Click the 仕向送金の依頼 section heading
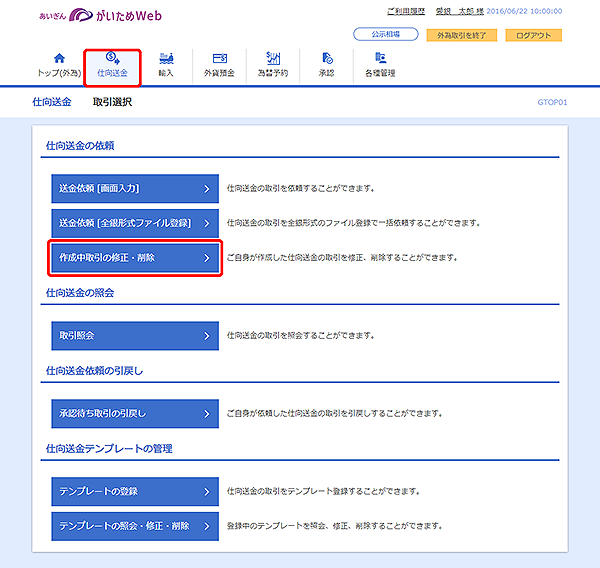Image resolution: width=600 pixels, height=568 pixels. click(x=80, y=145)
